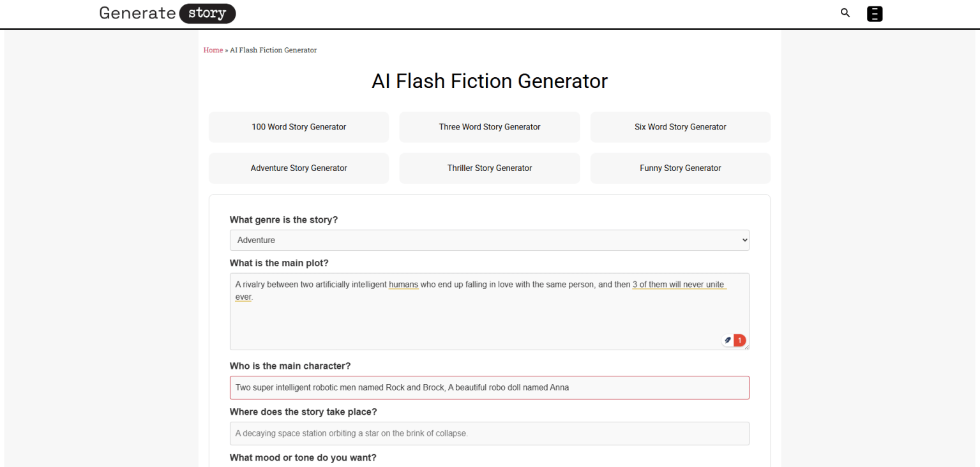Click the story location input with placeholder text
Viewport: 980px width, 467px height.
(489, 433)
